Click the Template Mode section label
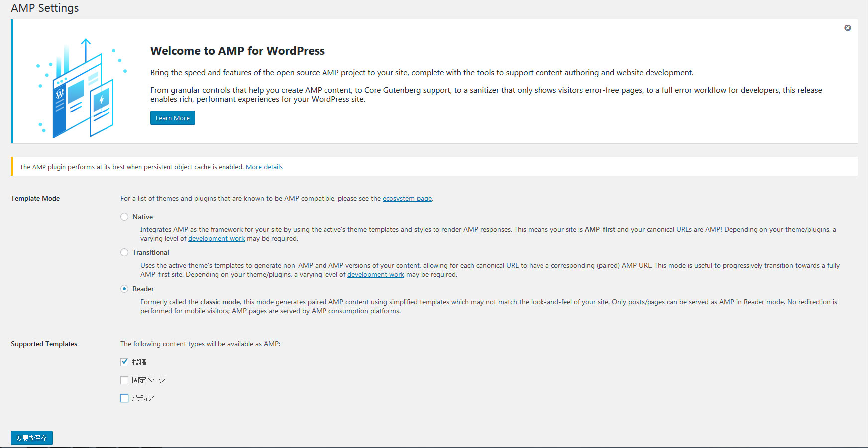Viewport: 868px width, 448px height. click(x=35, y=198)
